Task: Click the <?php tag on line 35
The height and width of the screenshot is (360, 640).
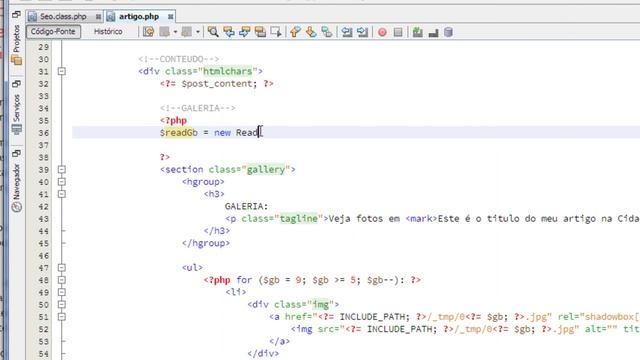Action: click(x=173, y=120)
